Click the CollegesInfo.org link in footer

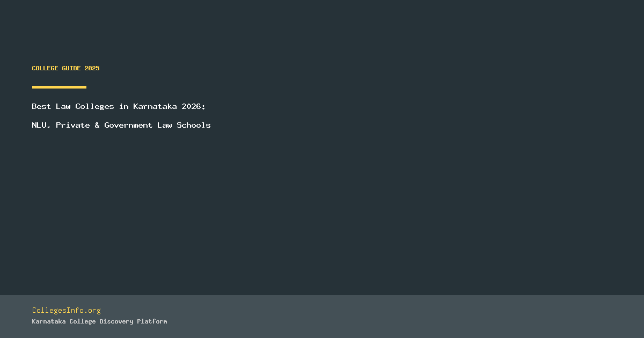pos(66,310)
